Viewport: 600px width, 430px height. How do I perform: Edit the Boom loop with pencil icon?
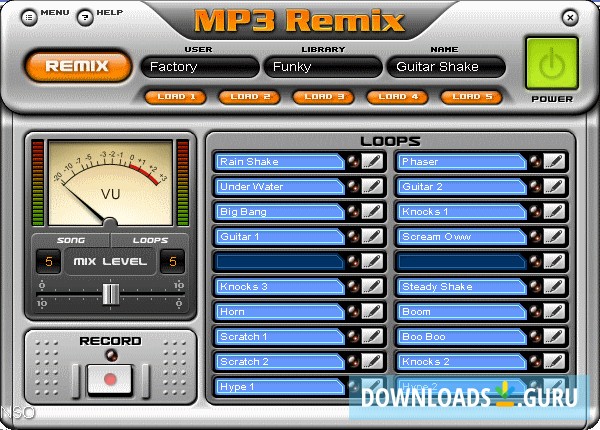[x=554, y=311]
